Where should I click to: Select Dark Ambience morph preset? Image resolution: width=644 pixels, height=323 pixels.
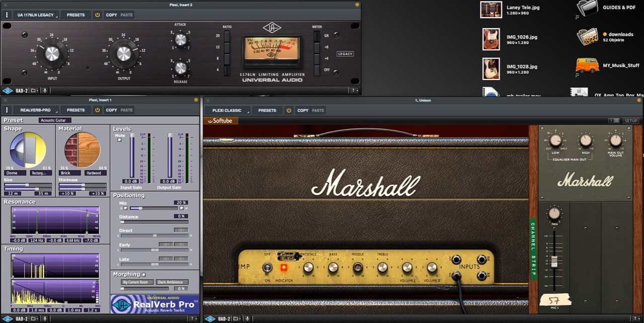click(x=172, y=282)
